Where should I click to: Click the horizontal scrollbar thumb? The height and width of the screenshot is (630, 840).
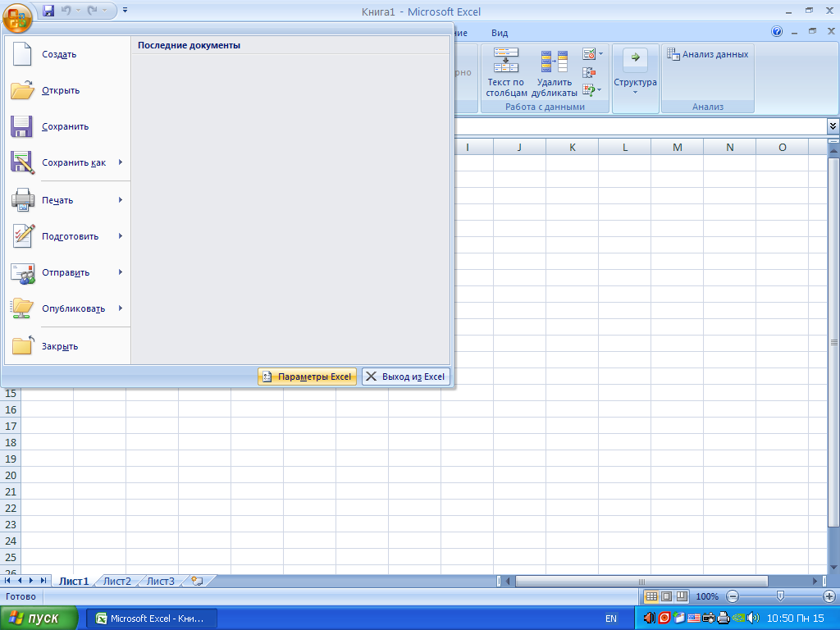pos(641,582)
